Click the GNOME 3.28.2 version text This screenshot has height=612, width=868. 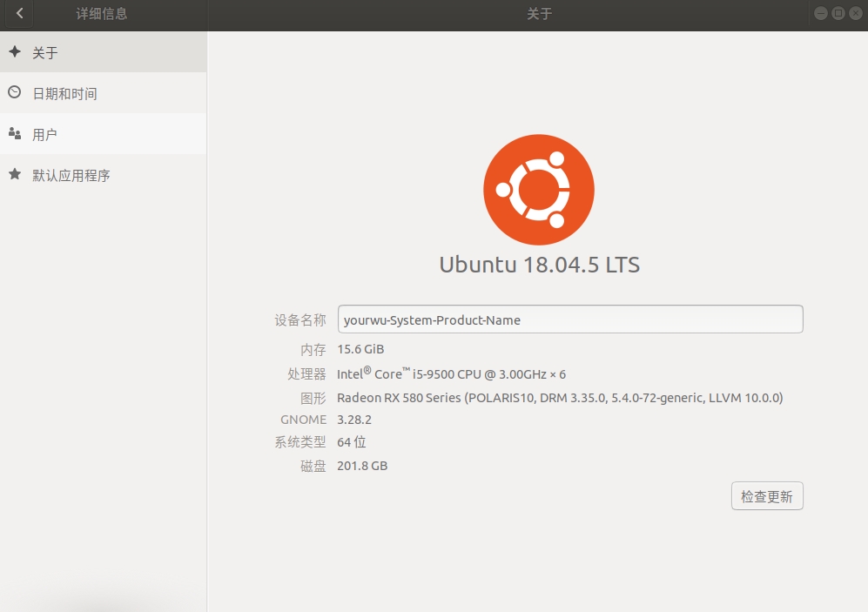click(356, 419)
